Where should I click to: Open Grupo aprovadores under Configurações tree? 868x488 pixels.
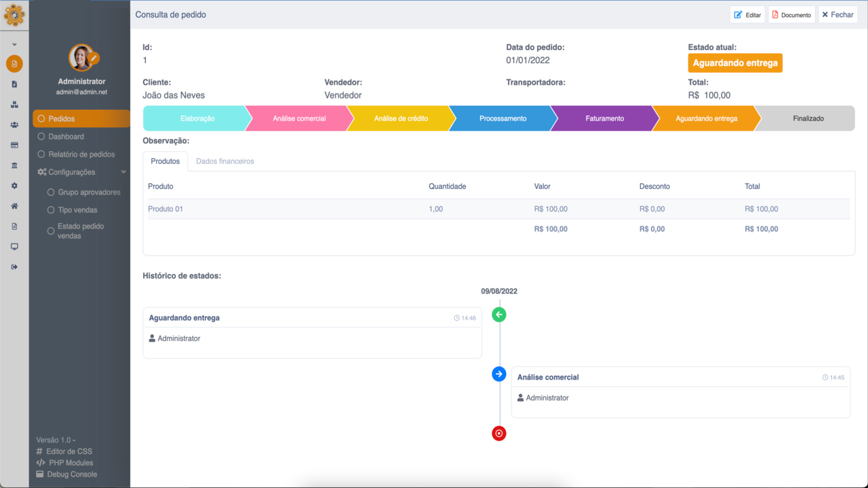(x=89, y=192)
